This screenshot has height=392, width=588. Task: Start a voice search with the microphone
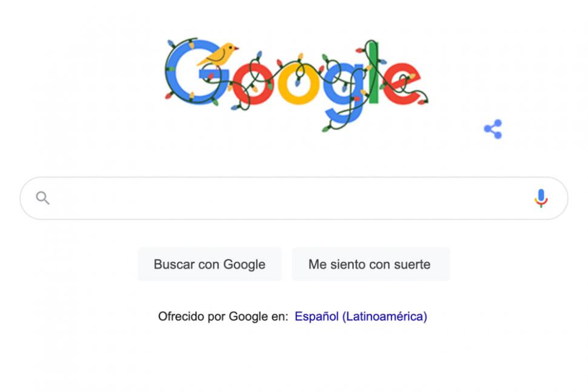pyautogui.click(x=541, y=198)
